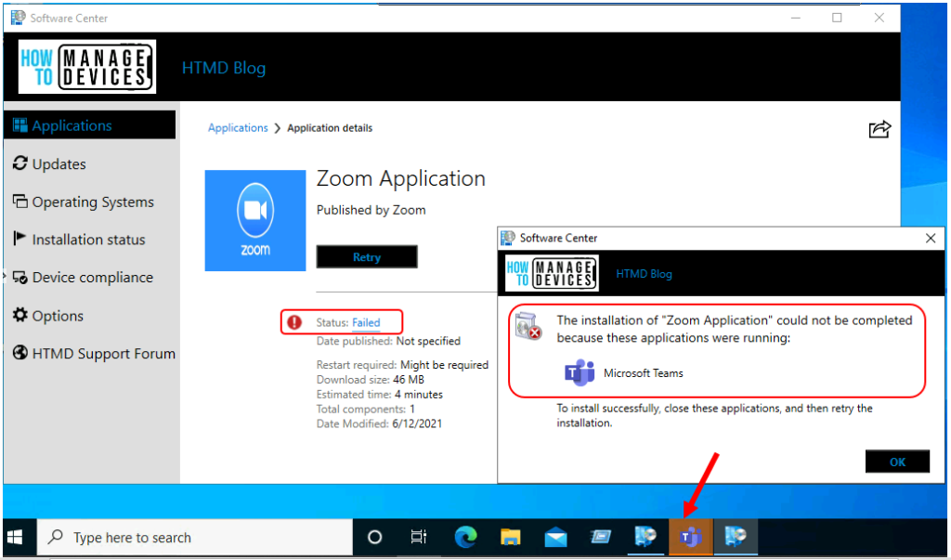951x560 pixels.
Task: Click the installation failed icon in dialog
Action: point(528,326)
